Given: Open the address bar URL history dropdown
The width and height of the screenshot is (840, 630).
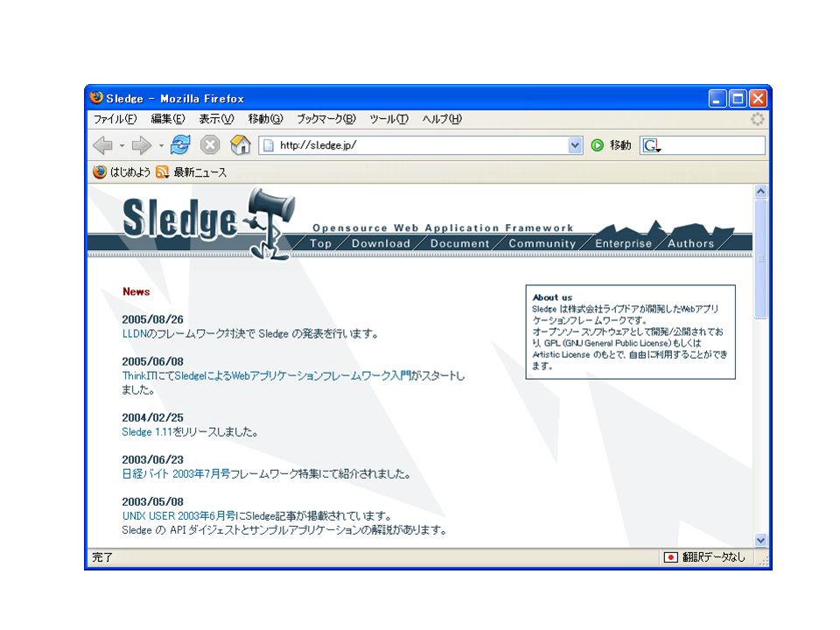Looking at the screenshot, I should (575, 145).
